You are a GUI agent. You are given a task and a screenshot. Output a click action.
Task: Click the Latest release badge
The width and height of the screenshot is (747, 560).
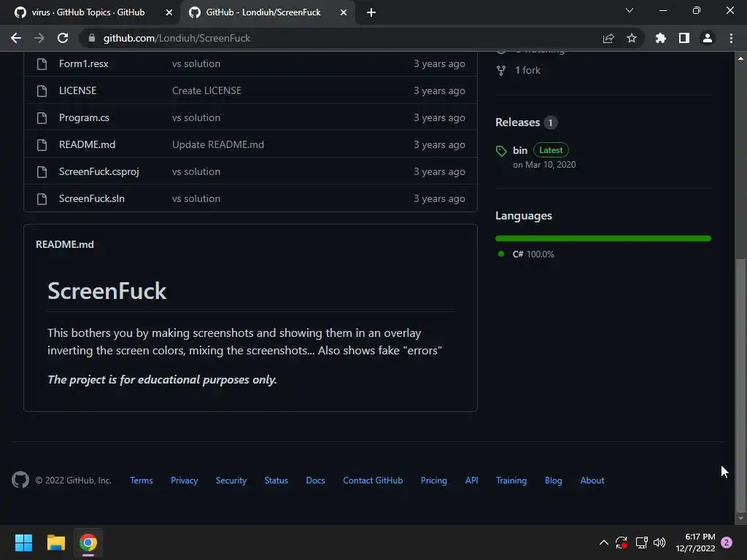[551, 150]
